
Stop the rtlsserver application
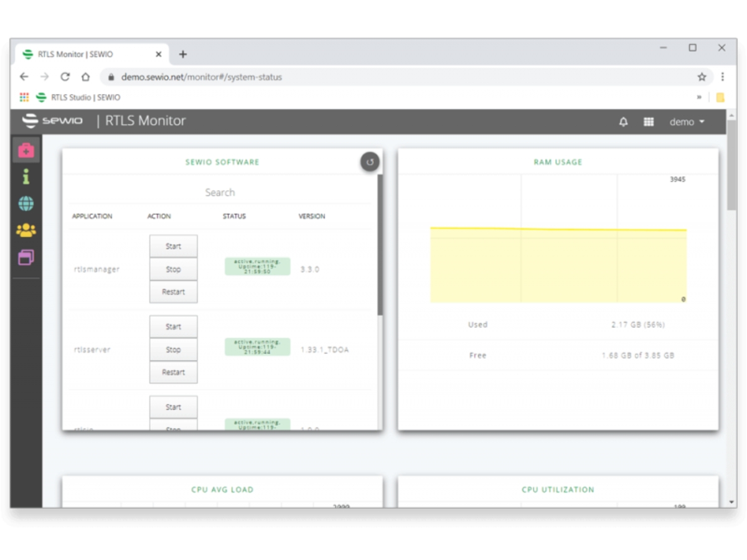coord(173,350)
